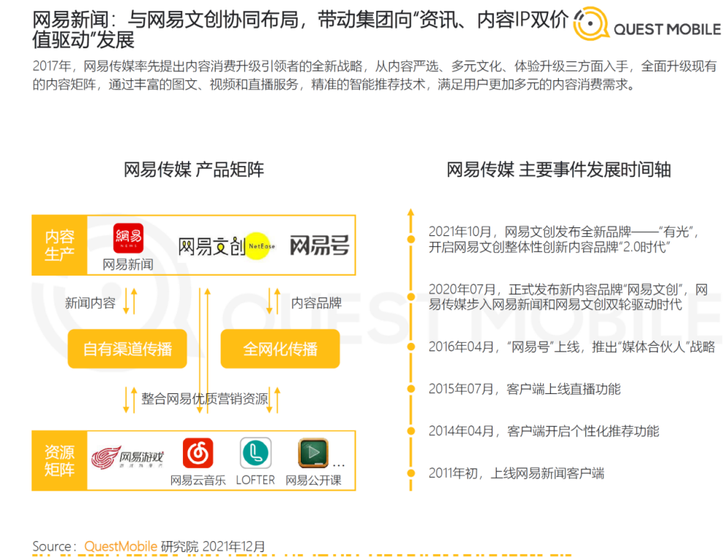
Task: Click the 2020年07月 timeline dot
Action: (x=411, y=297)
